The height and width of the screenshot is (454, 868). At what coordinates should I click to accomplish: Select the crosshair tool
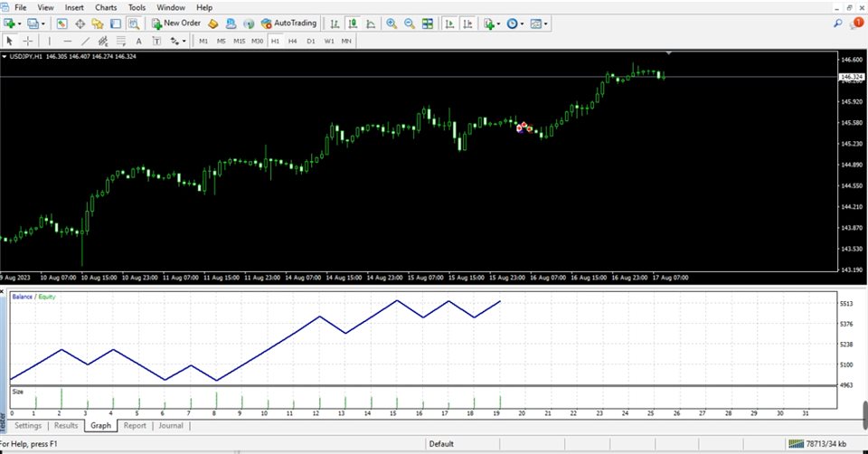(27, 41)
